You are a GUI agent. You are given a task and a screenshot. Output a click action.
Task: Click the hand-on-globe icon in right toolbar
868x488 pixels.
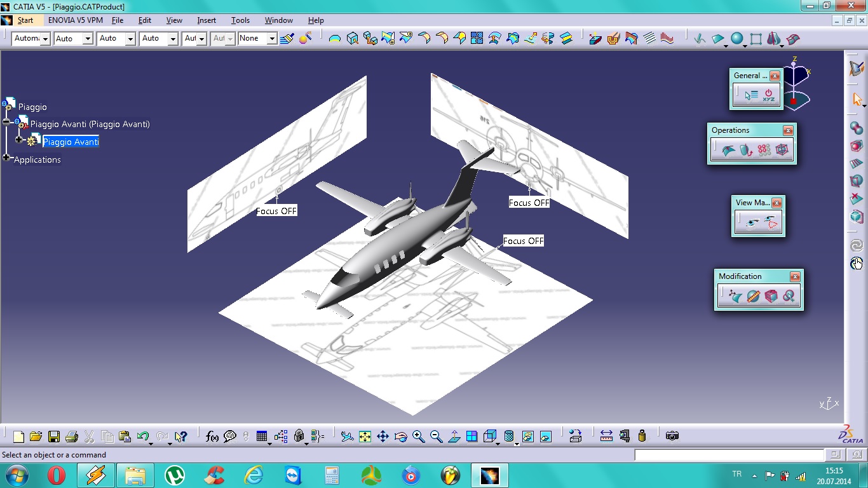(857, 263)
